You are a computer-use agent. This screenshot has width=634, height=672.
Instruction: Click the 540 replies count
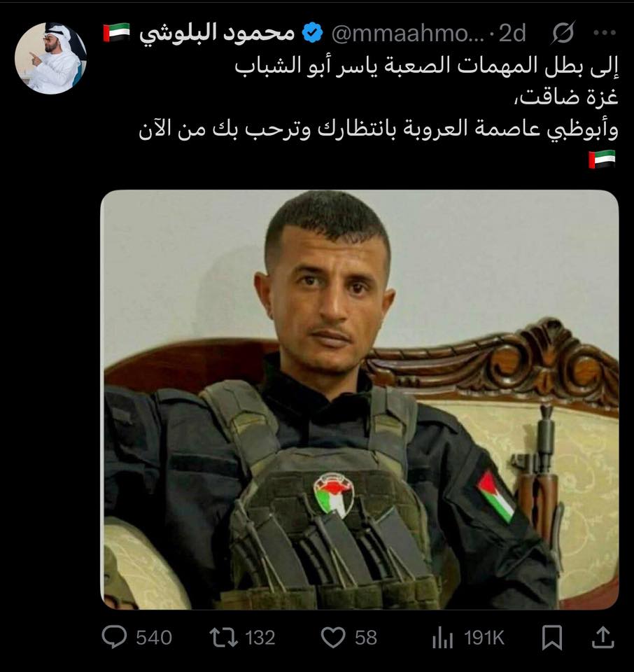[154, 638]
